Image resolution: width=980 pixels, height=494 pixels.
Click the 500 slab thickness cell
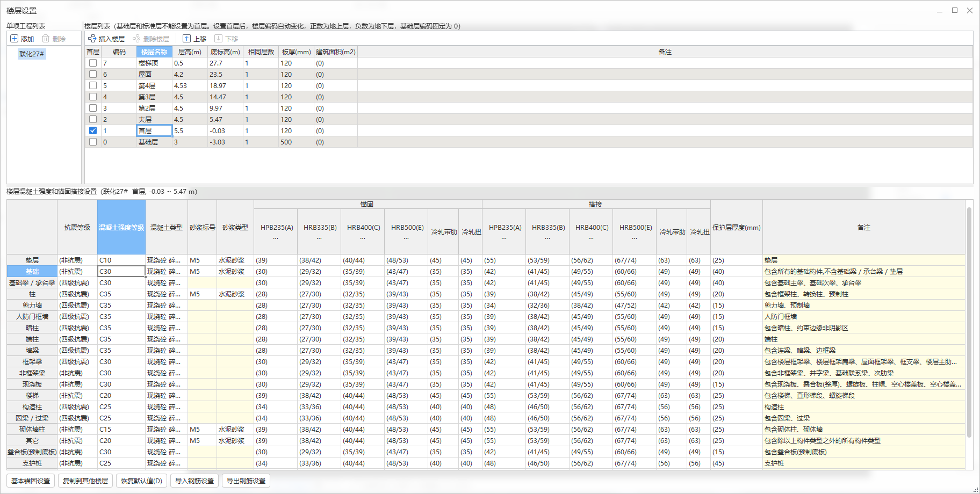296,142
